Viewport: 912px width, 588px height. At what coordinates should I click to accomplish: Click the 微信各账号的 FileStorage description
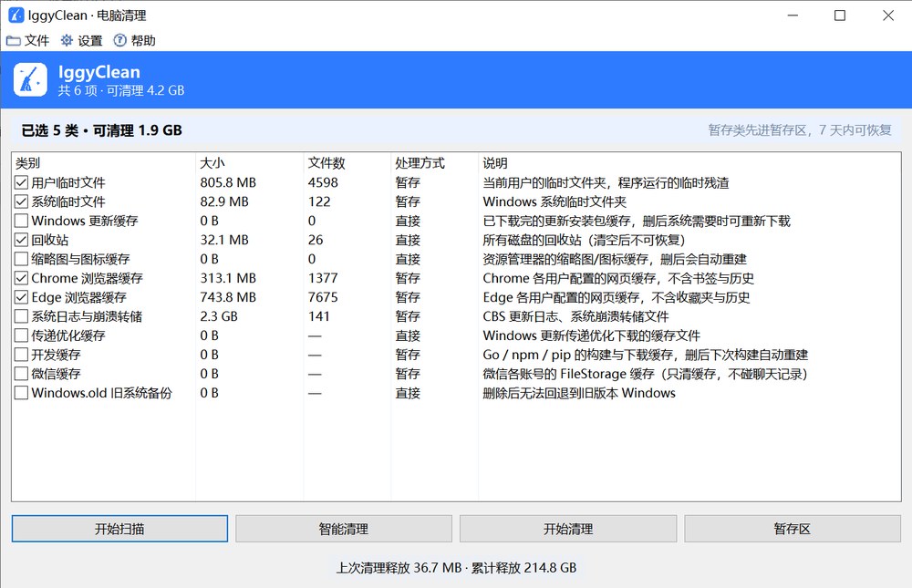point(646,374)
